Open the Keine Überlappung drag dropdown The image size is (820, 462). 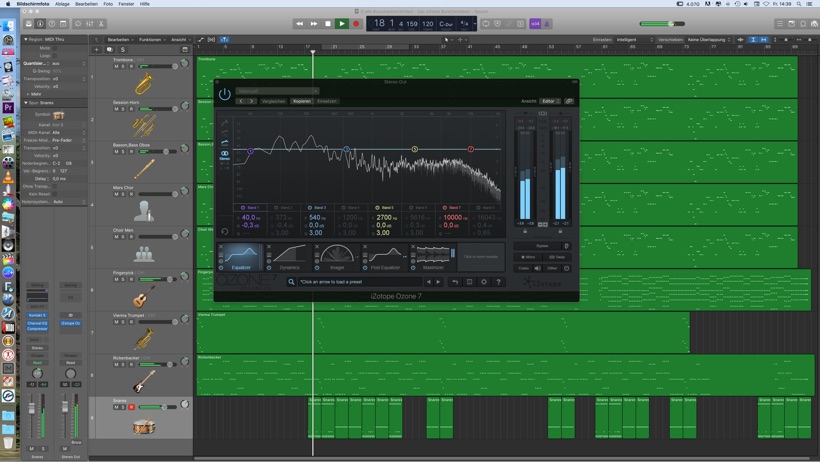(x=709, y=39)
